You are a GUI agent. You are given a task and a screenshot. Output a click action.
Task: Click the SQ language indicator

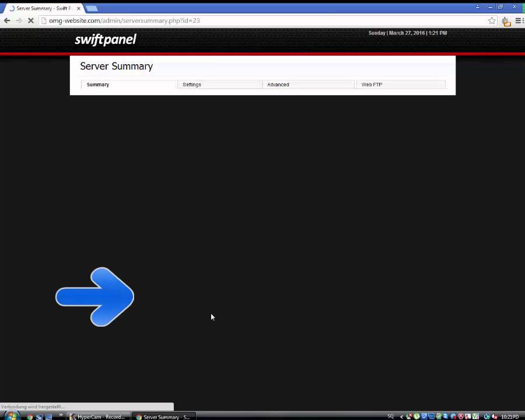tap(391, 416)
